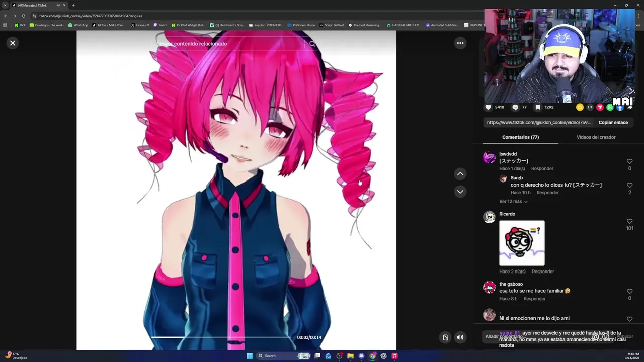The height and width of the screenshot is (362, 644).
Task: Open comments via speech bubble icon with 77
Action: pos(515,107)
